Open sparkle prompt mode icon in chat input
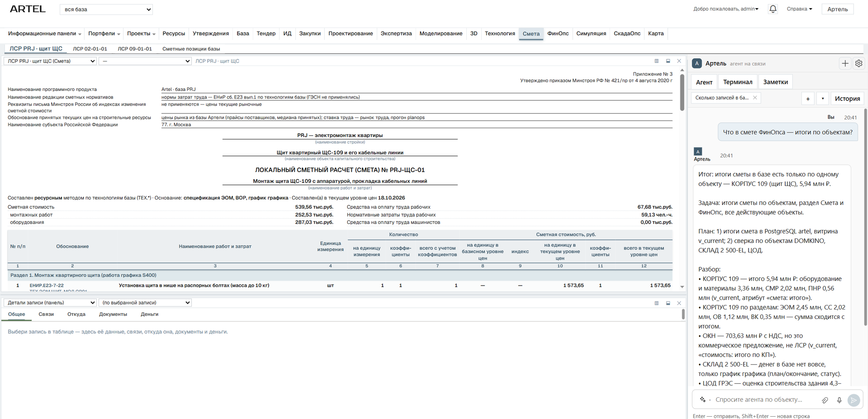Viewport: 868px width, 419px height. tap(703, 400)
